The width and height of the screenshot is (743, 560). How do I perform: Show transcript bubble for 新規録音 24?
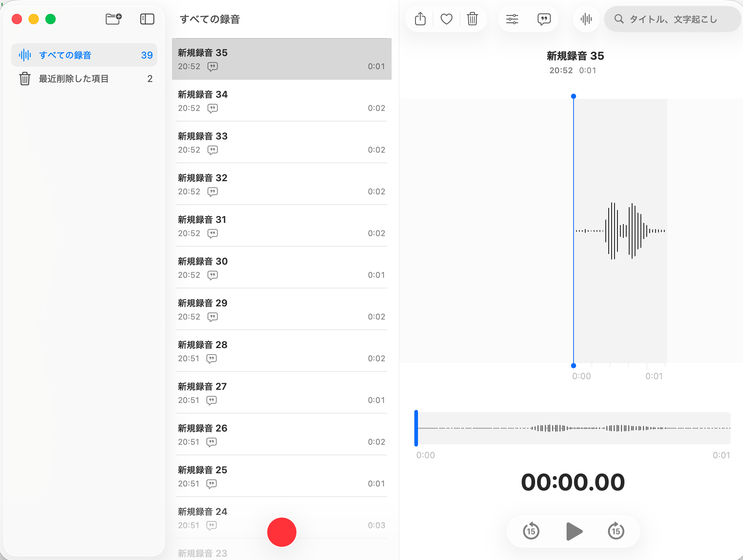click(212, 525)
